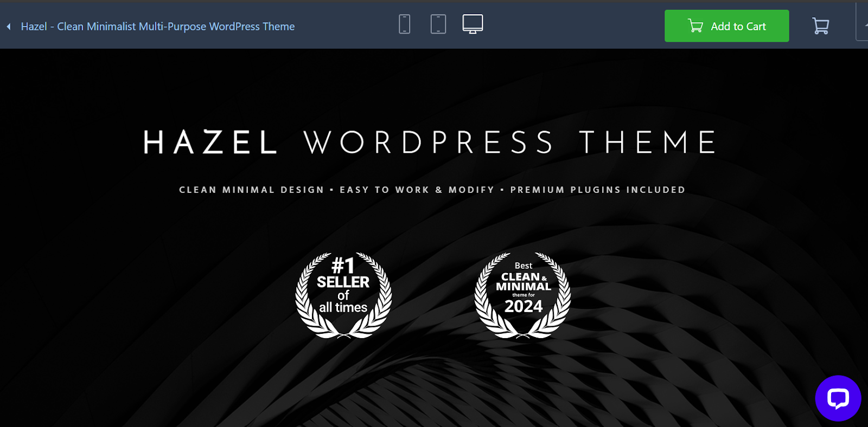Expand the collapsed panel at top-right edge
The width and height of the screenshot is (868, 427).
click(x=863, y=22)
